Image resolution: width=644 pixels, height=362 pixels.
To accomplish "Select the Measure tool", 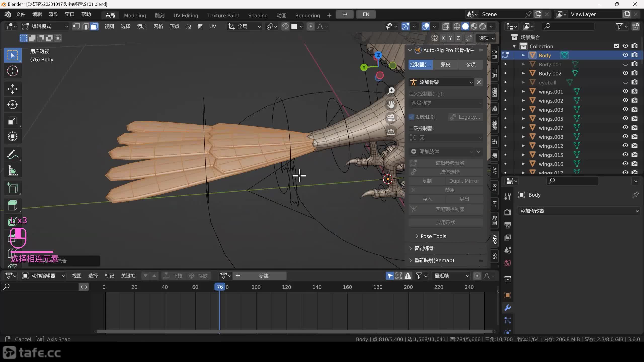I will pos(13,170).
